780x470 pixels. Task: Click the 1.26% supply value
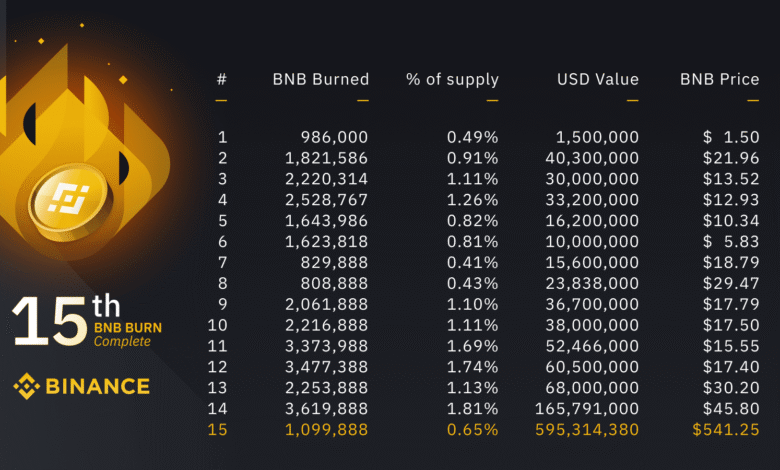point(473,199)
